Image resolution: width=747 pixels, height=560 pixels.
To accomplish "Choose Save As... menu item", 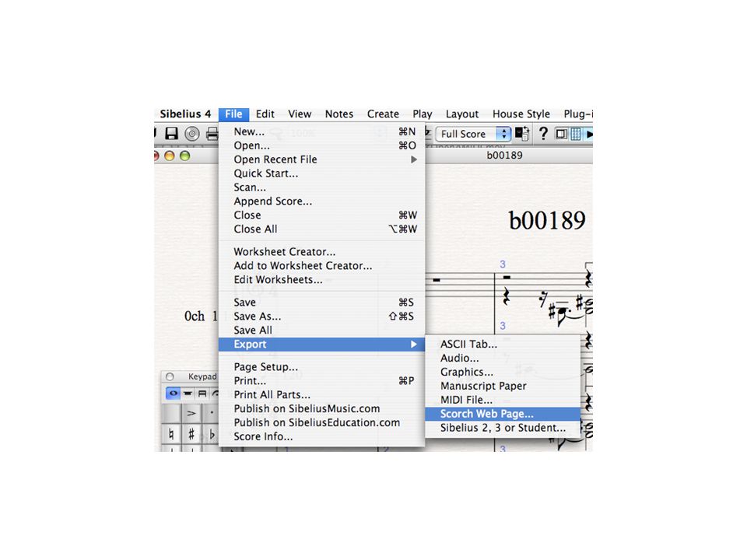I will tap(321, 317).
